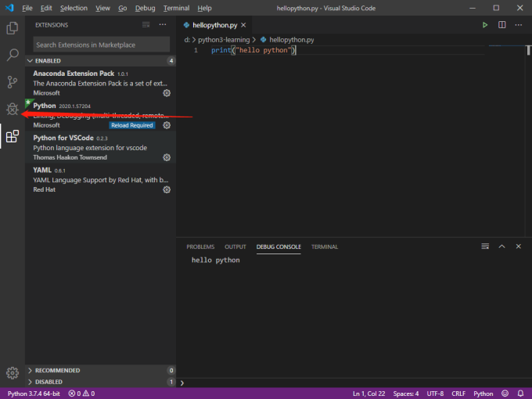This screenshot has height=399, width=532.
Task: Focus the debug console input prompt
Action: coord(353,383)
